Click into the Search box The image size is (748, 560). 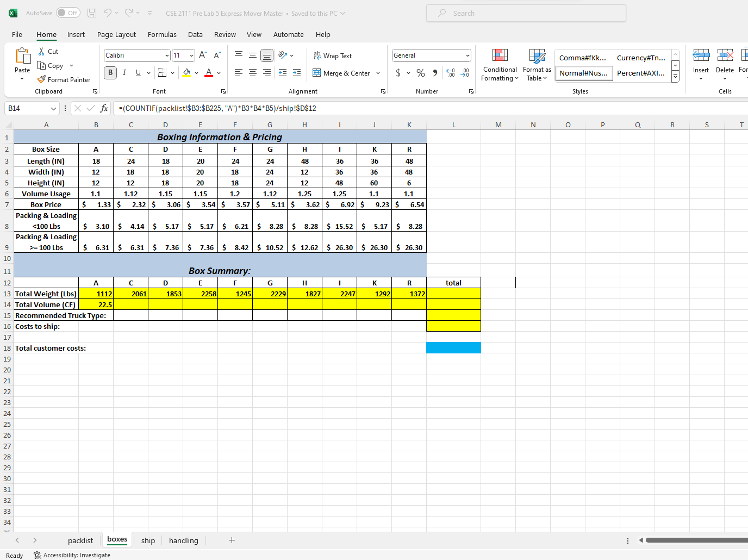tap(526, 13)
